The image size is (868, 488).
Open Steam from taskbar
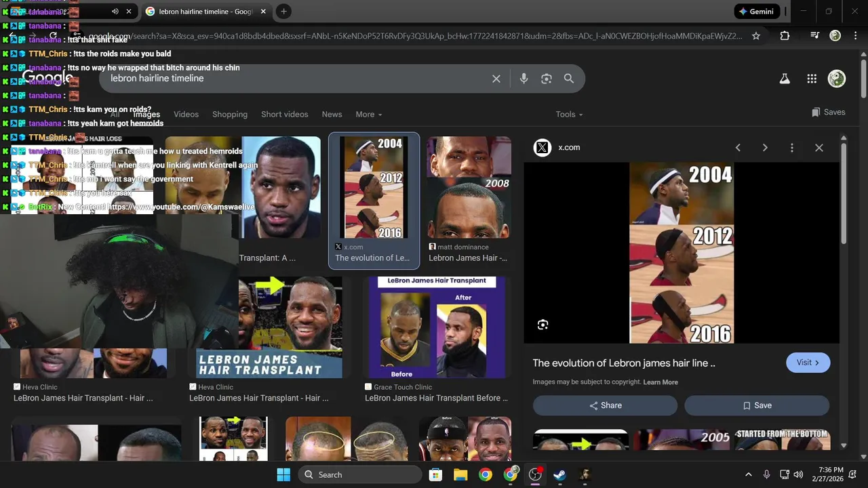560,474
